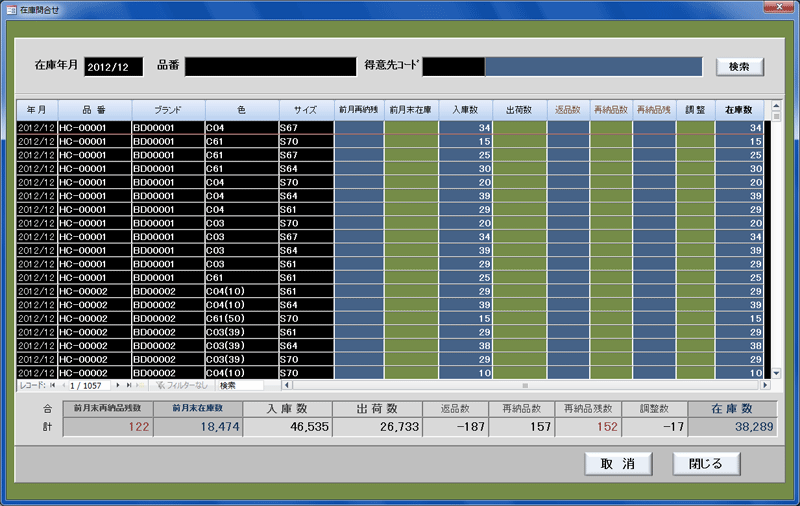This screenshot has width=800, height=506.
Task: Select the HC-00001 C04 S67 row's 品番 cell
Action: pyautogui.click(x=95, y=128)
